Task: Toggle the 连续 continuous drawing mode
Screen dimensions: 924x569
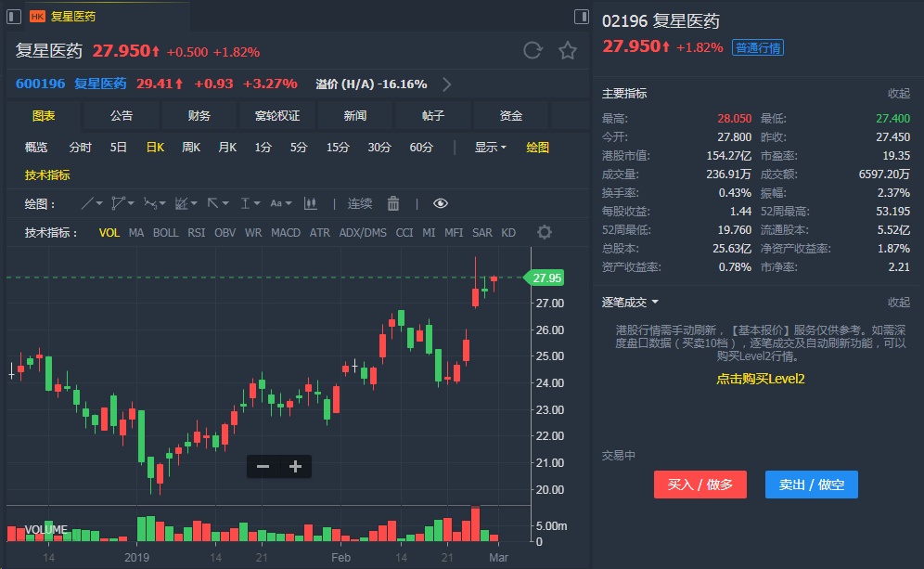Action: pos(360,203)
